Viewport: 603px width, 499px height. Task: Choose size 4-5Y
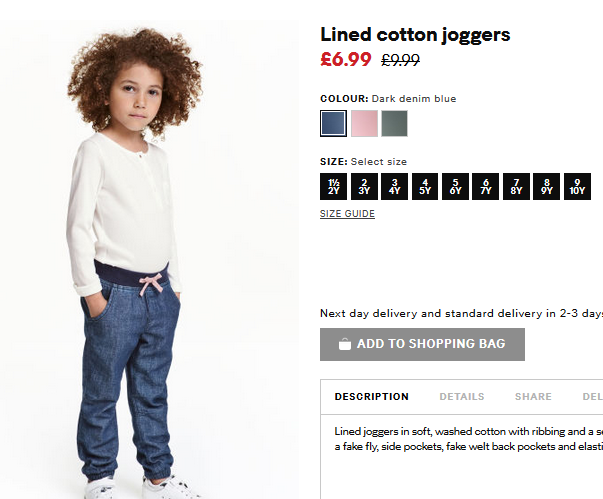coord(425,186)
